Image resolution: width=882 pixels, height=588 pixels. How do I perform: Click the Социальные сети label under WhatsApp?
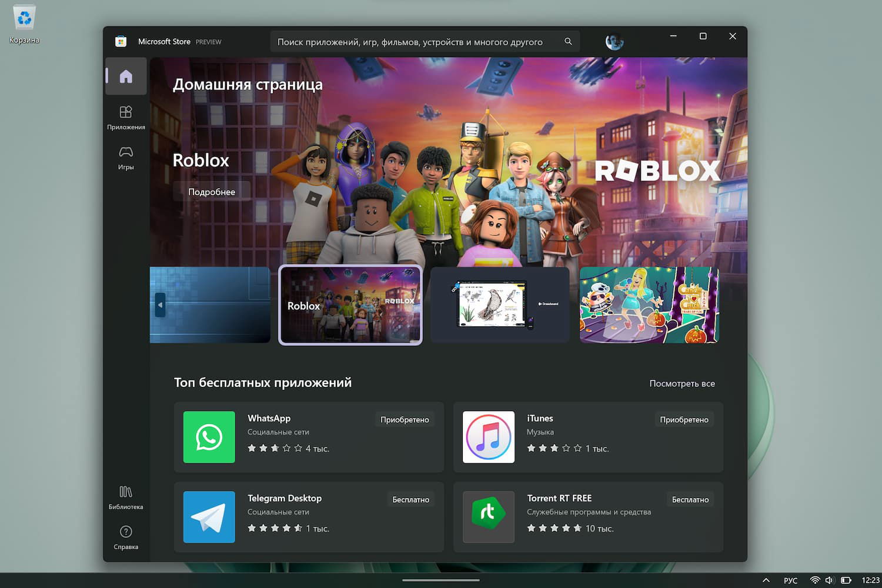click(x=278, y=432)
